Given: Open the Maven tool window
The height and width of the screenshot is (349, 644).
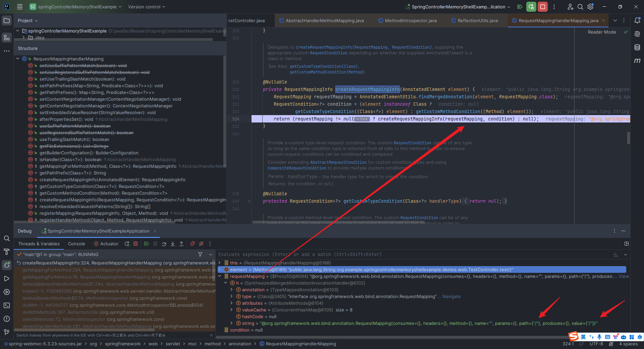Looking at the screenshot, I should (x=637, y=61).
